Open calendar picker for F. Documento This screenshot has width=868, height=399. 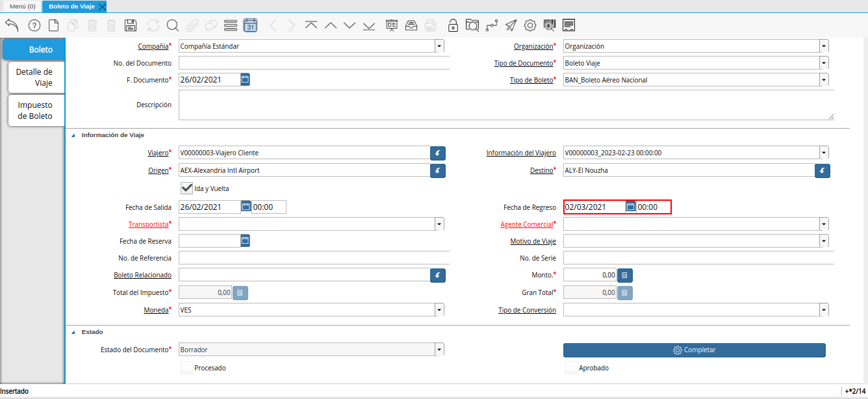click(x=245, y=79)
